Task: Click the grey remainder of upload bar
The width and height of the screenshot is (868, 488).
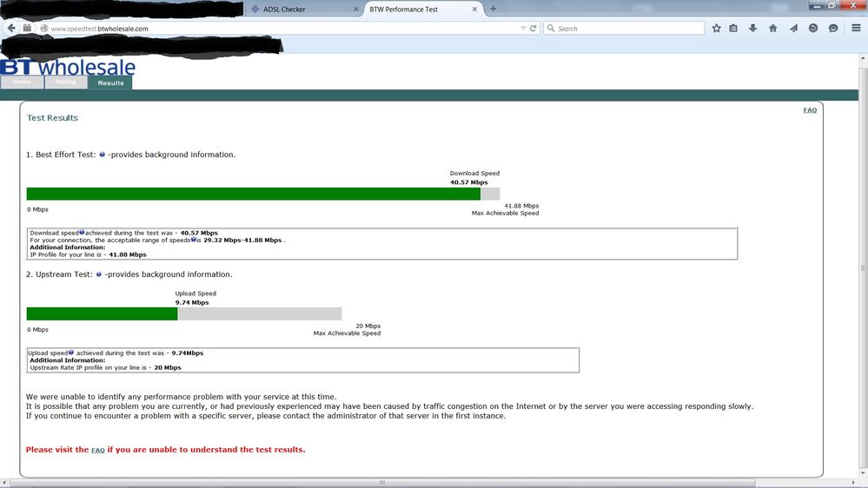Action: click(x=260, y=313)
